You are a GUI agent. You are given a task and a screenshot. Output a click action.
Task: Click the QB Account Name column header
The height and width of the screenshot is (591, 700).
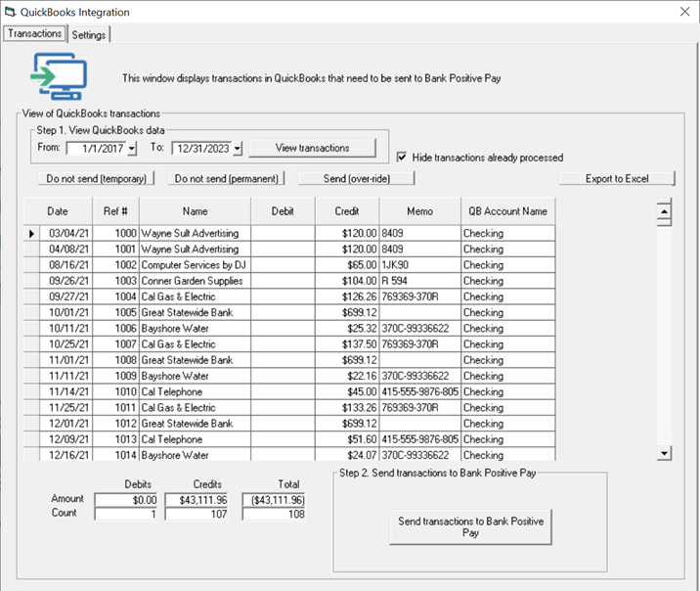coord(507,211)
